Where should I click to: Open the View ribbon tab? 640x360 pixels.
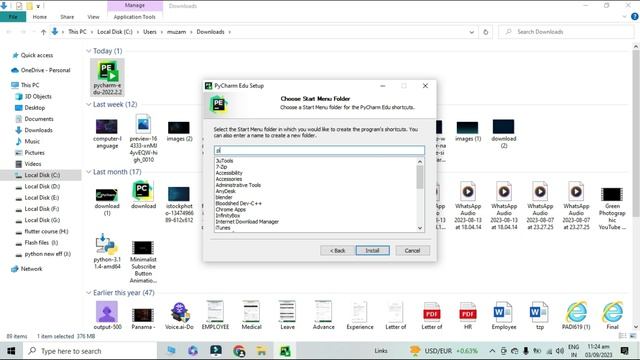[93, 17]
